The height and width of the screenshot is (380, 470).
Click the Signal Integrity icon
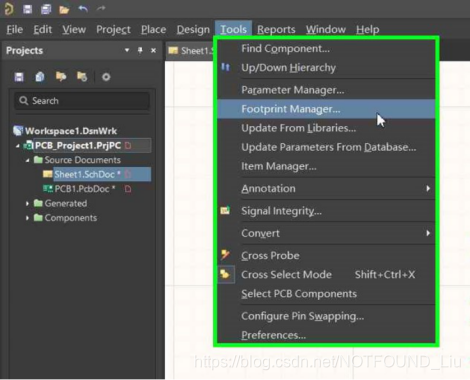point(225,210)
